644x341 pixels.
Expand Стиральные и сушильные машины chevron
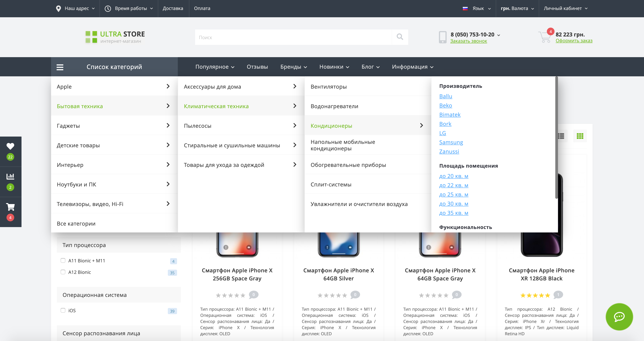295,145
